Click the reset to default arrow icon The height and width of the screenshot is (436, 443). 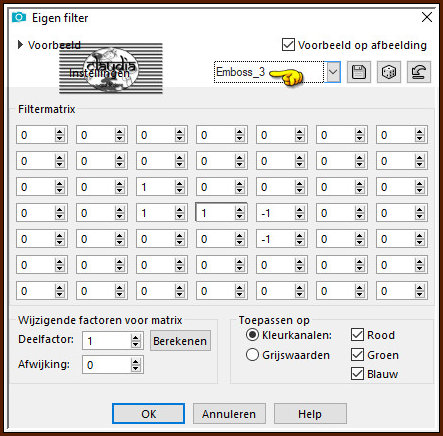tap(419, 72)
